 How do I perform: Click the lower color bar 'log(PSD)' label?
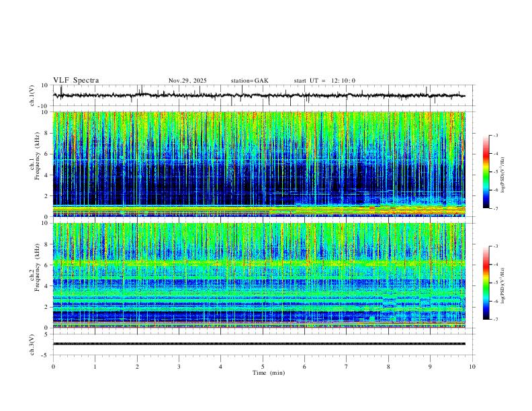[x=503, y=286]
